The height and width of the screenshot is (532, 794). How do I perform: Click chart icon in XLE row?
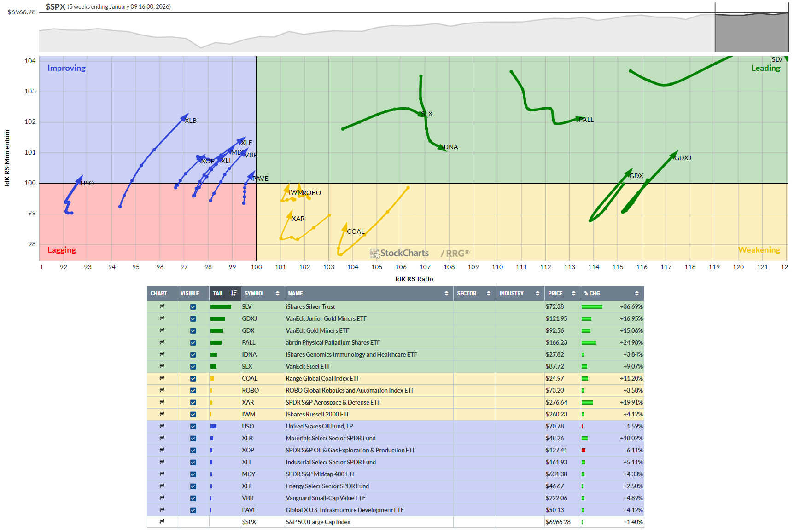click(x=162, y=486)
